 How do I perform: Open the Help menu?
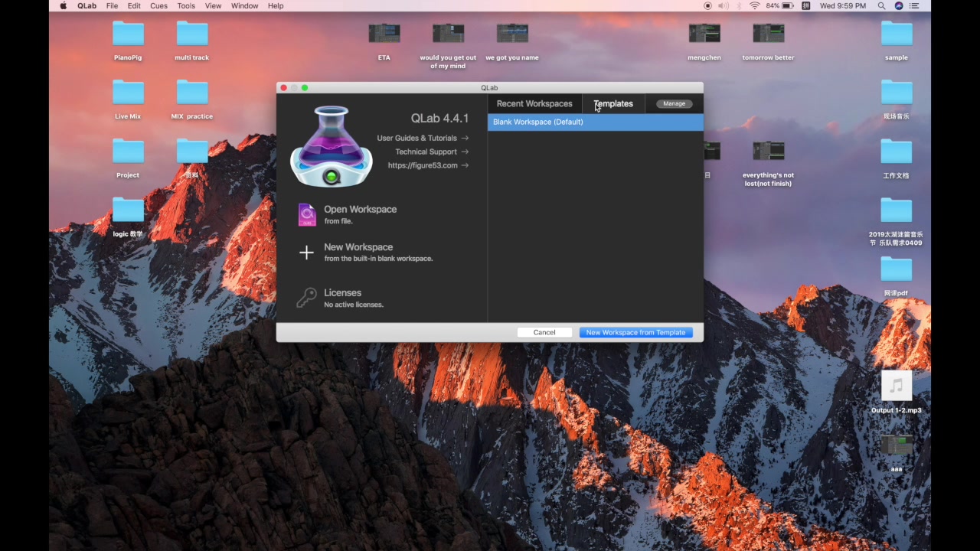coord(276,6)
